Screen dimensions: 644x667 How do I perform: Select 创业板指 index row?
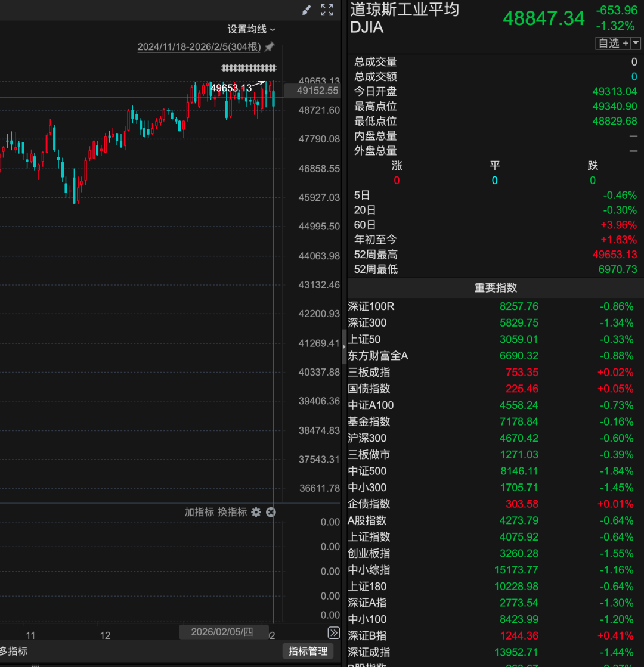(496, 553)
